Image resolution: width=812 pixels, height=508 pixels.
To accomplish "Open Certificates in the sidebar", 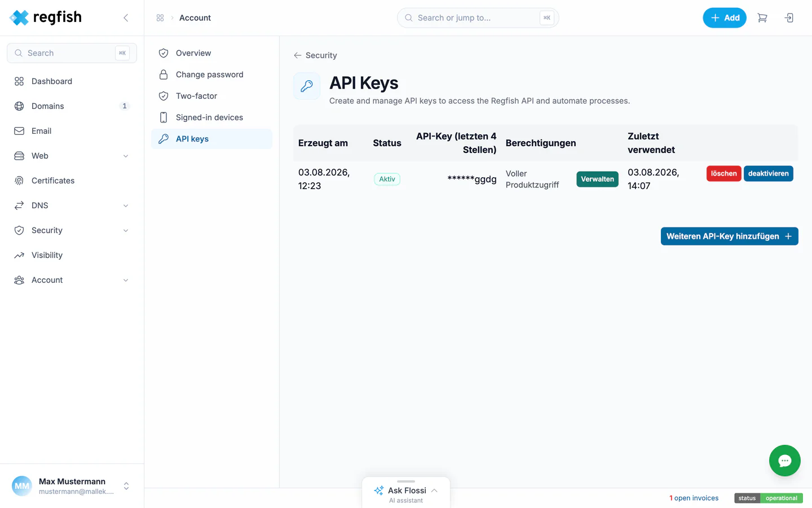I will 72,181.
